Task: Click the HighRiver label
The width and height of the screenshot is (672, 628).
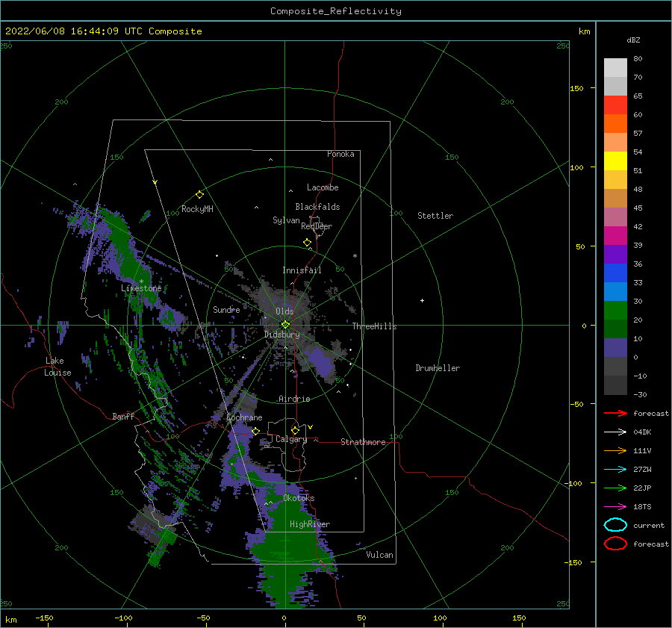Action: 310,524
